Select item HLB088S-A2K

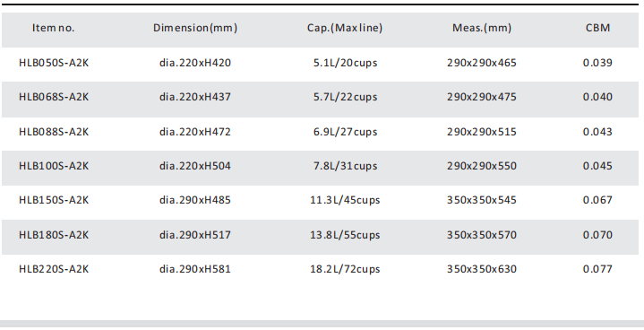[x=54, y=132]
